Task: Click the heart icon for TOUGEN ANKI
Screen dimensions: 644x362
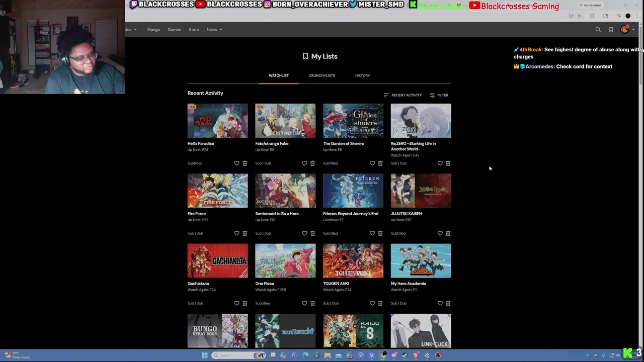Action: (x=372, y=303)
